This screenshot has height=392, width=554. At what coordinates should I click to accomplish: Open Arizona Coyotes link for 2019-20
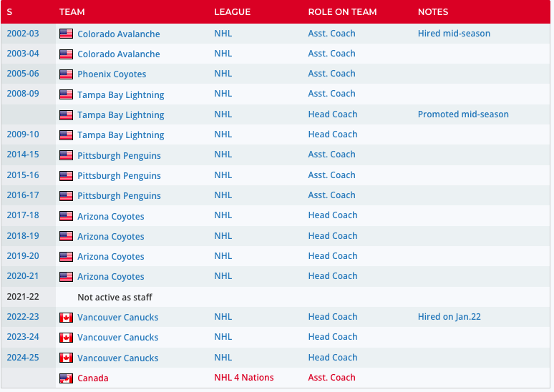pyautogui.click(x=111, y=257)
